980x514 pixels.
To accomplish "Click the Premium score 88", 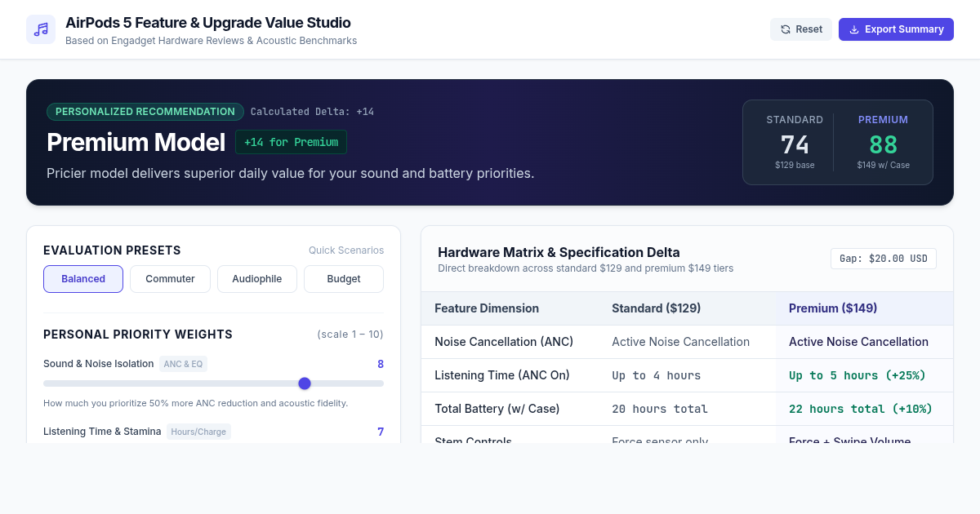I will (883, 144).
